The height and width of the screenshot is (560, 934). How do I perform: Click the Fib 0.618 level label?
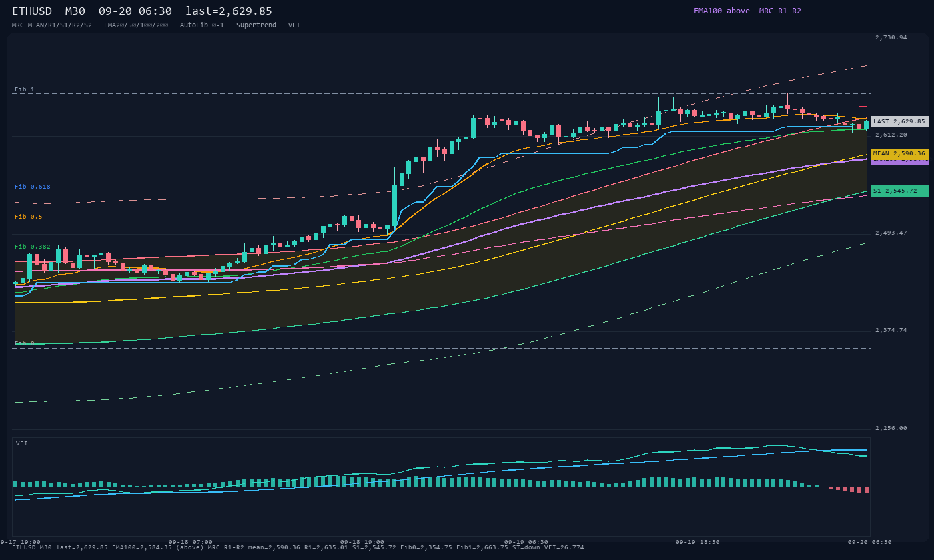pos(33,187)
